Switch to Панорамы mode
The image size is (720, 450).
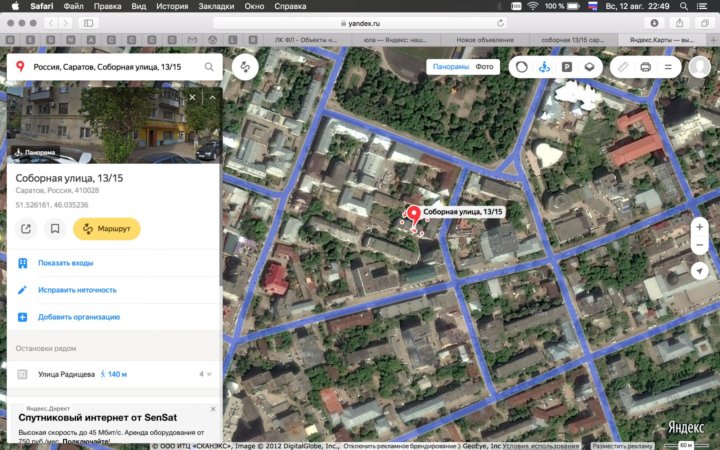point(450,67)
